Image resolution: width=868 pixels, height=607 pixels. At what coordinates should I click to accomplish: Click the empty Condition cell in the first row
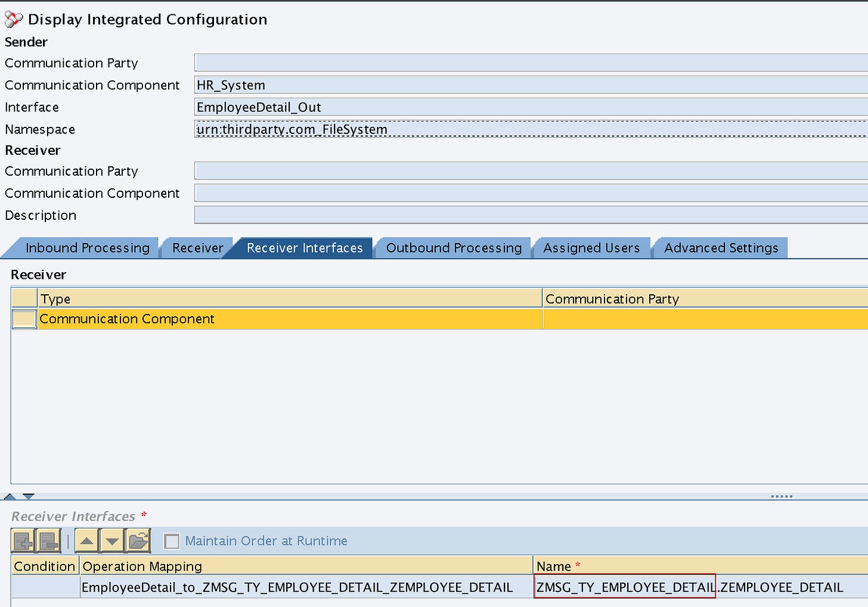[x=45, y=587]
